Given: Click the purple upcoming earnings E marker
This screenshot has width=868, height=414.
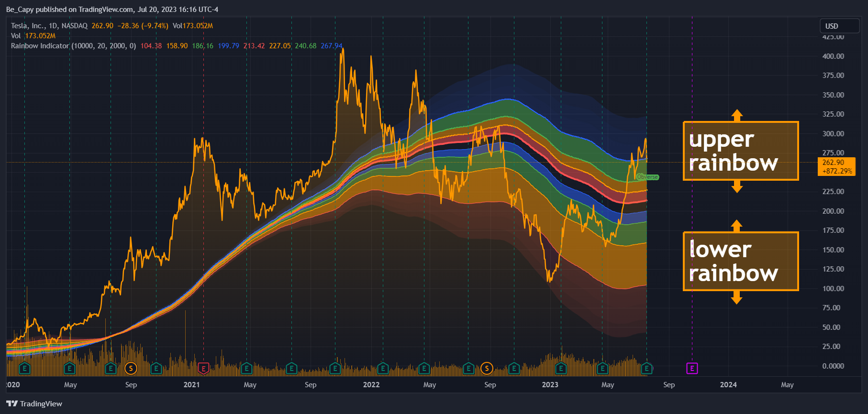Looking at the screenshot, I should coord(692,369).
